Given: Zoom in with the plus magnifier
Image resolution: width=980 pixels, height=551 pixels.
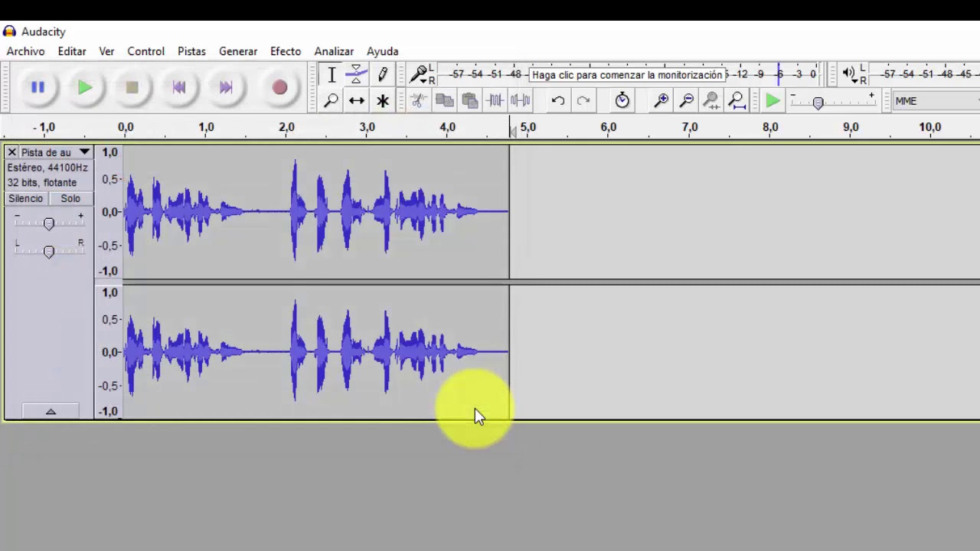Looking at the screenshot, I should point(661,100).
